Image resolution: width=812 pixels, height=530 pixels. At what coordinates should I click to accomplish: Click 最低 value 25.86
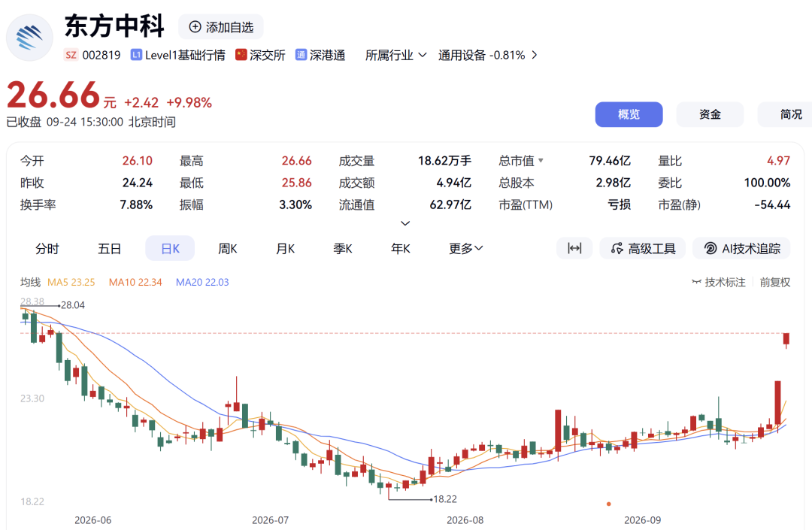pos(297,183)
